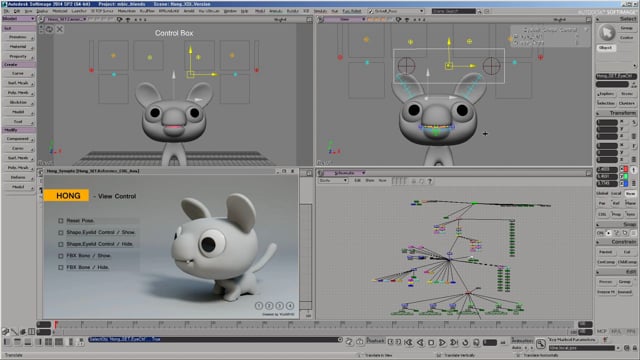The image size is (640, 360).
Task: Open the Show menu in Schematic toolbar
Action: [369, 180]
